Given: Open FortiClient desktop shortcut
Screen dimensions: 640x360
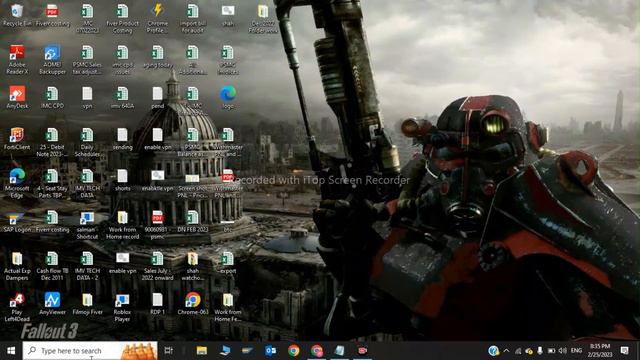Looking at the screenshot, I should coord(17,138).
